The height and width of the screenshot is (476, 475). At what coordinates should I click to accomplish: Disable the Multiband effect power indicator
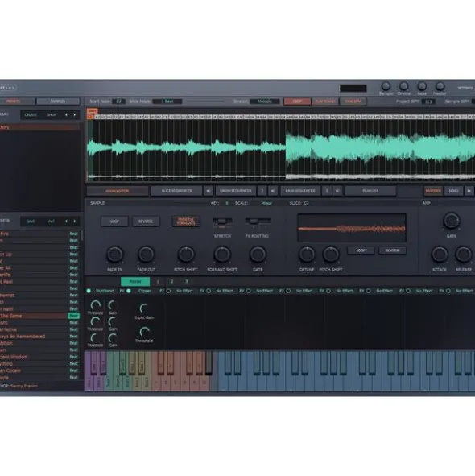tap(89, 291)
